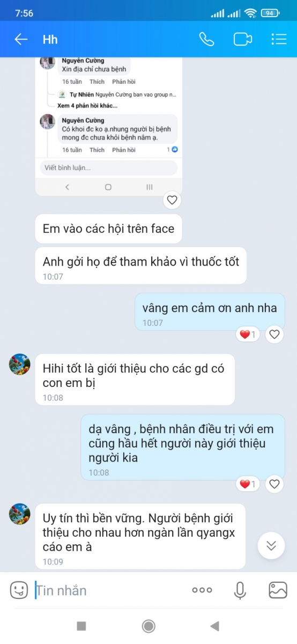Tap the Android home circle button
Image resolution: width=297 pixels, height=644 pixels.
pos(148,626)
